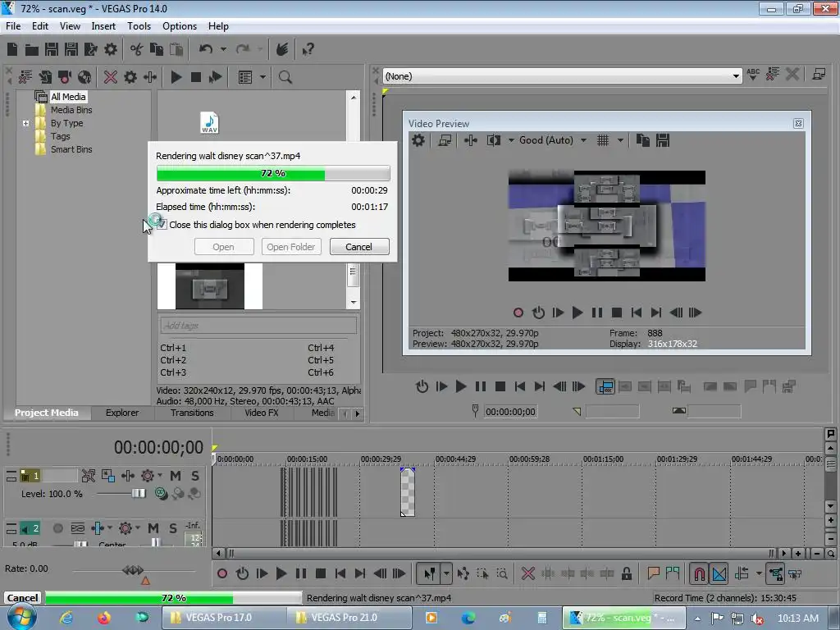Toggle timeline Enable Snapping magnet icon
The height and width of the screenshot is (630, 840).
click(x=699, y=573)
